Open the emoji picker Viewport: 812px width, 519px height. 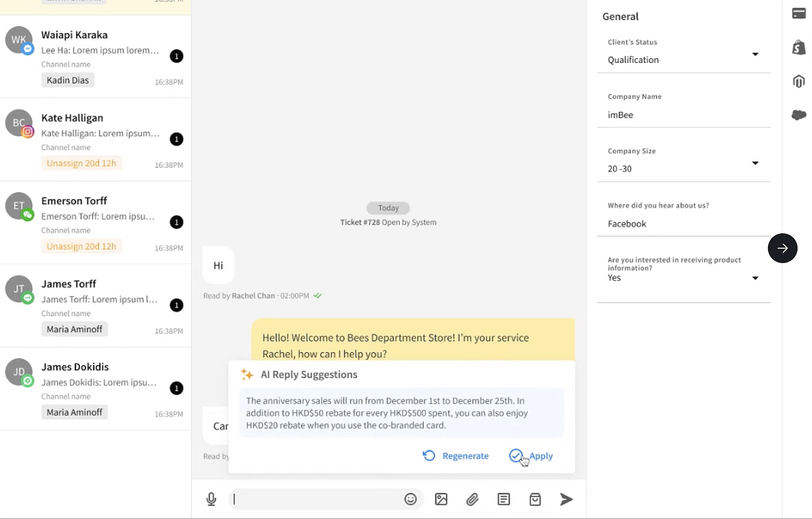tap(410, 499)
